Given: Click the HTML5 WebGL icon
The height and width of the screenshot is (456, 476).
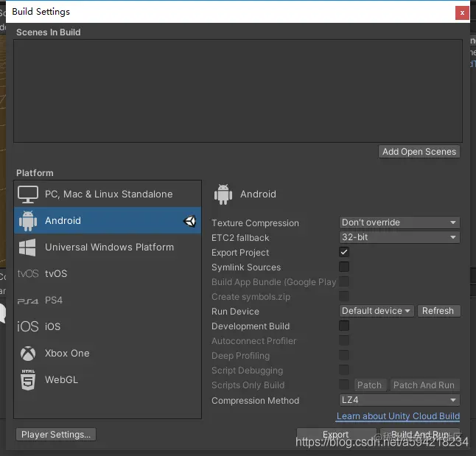Looking at the screenshot, I should click(x=28, y=380).
